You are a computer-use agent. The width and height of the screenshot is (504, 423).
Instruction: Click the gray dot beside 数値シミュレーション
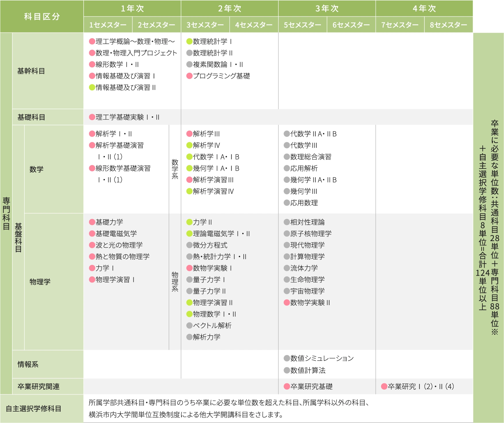[287, 358]
